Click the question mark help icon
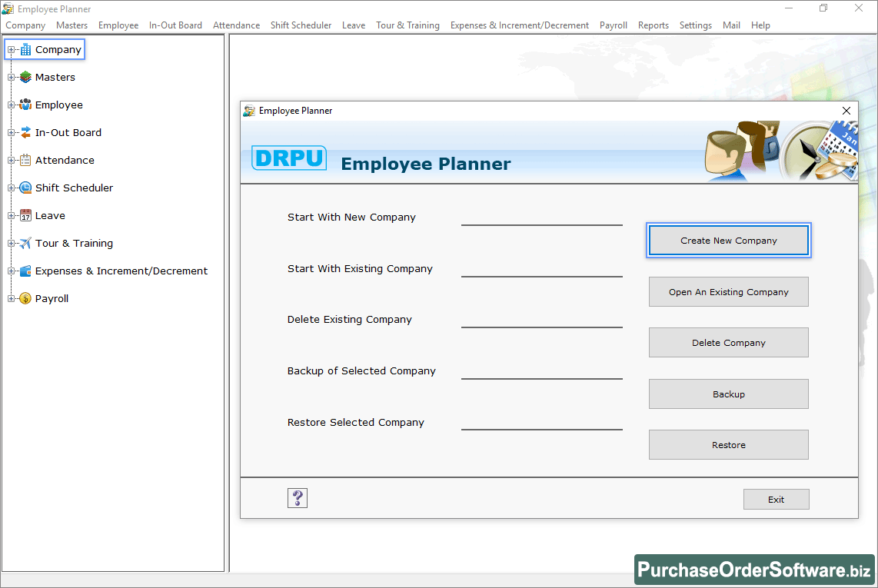Image resolution: width=878 pixels, height=588 pixels. click(x=298, y=498)
